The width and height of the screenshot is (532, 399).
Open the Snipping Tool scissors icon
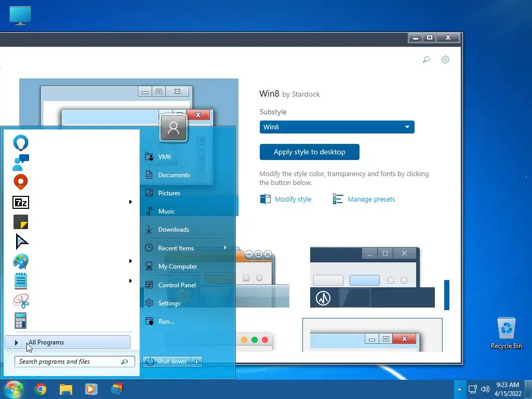[21, 301]
